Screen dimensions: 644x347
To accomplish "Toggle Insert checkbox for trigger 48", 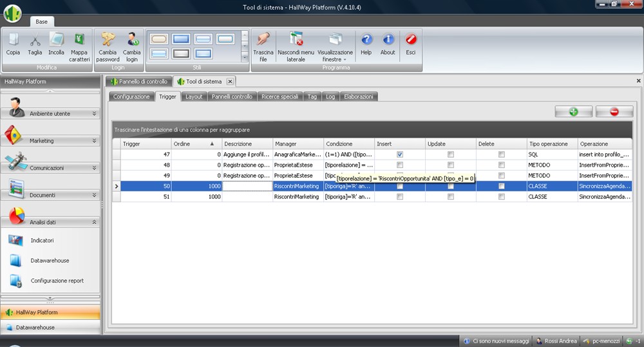I will tap(400, 165).
